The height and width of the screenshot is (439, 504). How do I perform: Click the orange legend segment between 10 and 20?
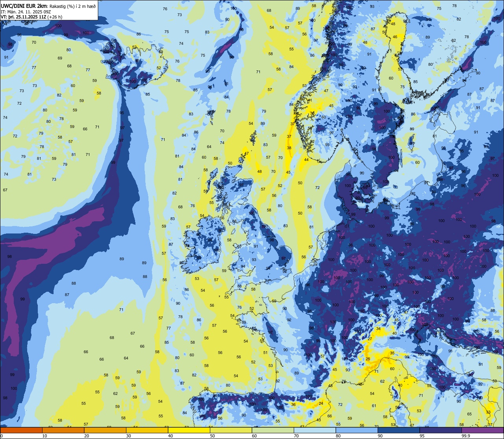coord(63,430)
